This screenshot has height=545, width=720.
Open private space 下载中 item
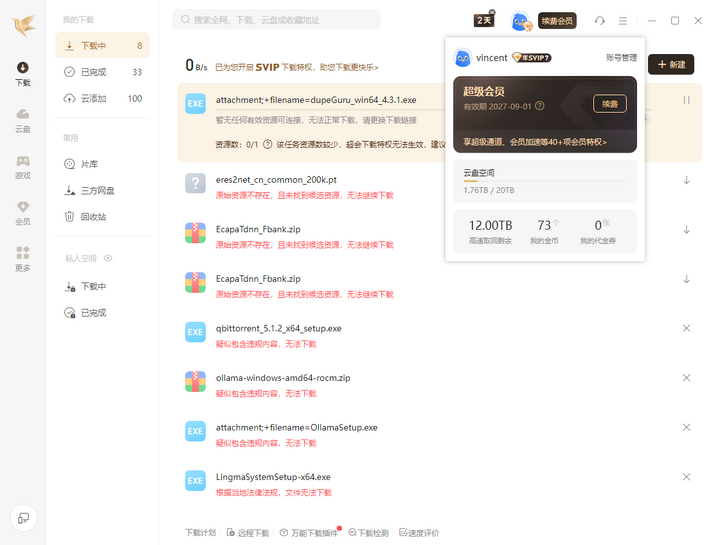point(102,287)
